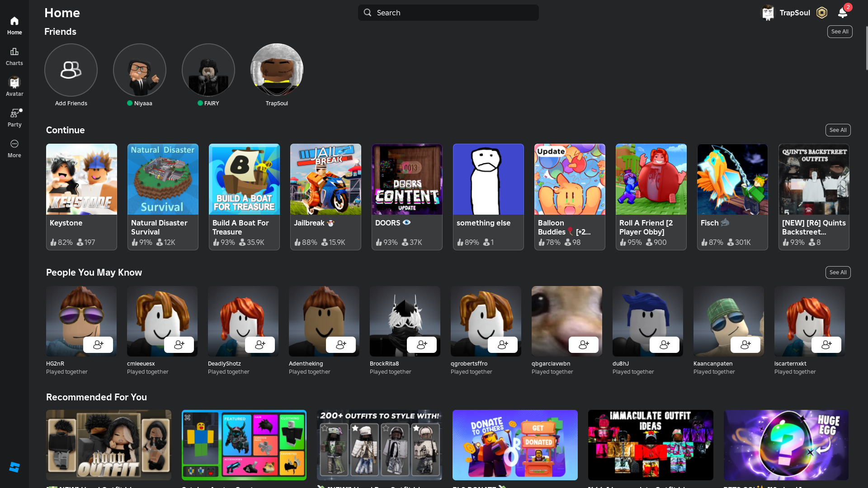Open the notifications bell
This screenshot has width=868, height=488.
click(843, 13)
